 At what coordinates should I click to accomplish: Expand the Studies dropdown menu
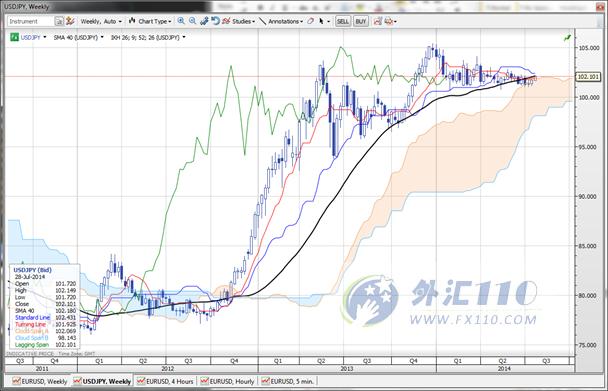(239, 21)
